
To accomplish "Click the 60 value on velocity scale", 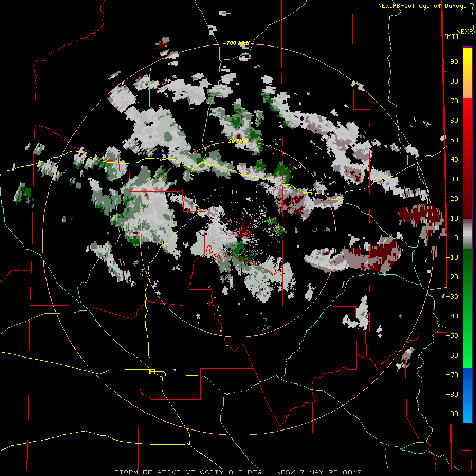I will click(x=454, y=121).
